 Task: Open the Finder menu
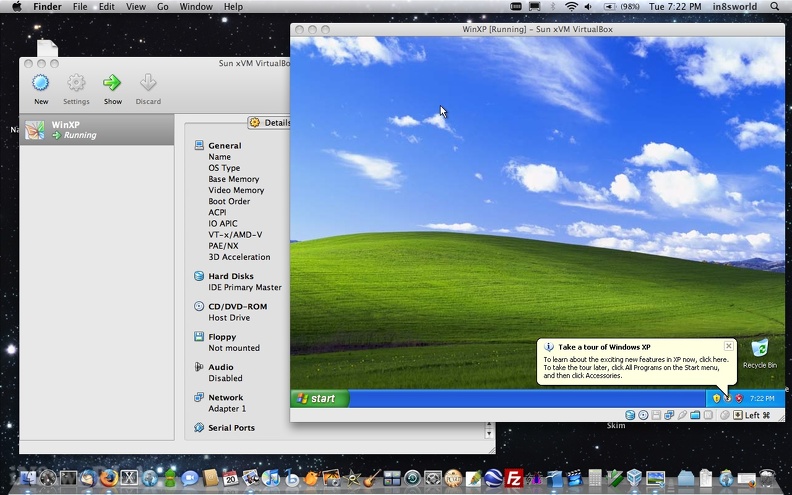pyautogui.click(x=47, y=7)
